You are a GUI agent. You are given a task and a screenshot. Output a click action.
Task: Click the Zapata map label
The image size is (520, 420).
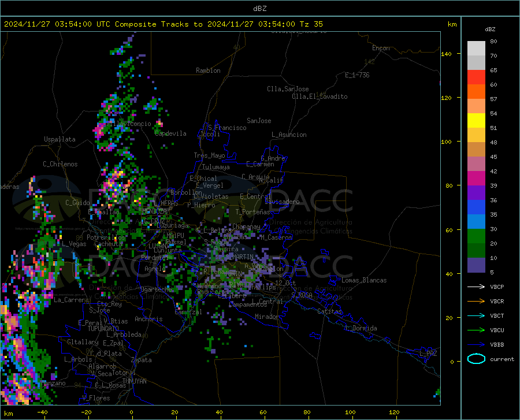click(142, 360)
